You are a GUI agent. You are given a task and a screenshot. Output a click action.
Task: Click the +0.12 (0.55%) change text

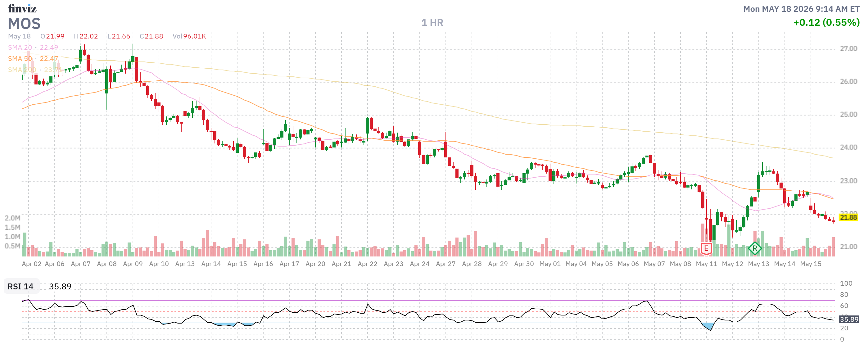(x=826, y=23)
